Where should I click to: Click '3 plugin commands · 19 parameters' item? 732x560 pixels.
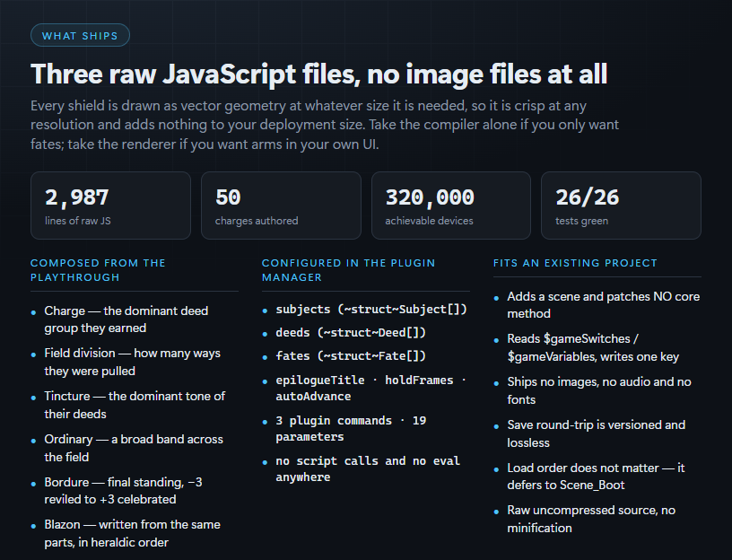[x=351, y=429]
